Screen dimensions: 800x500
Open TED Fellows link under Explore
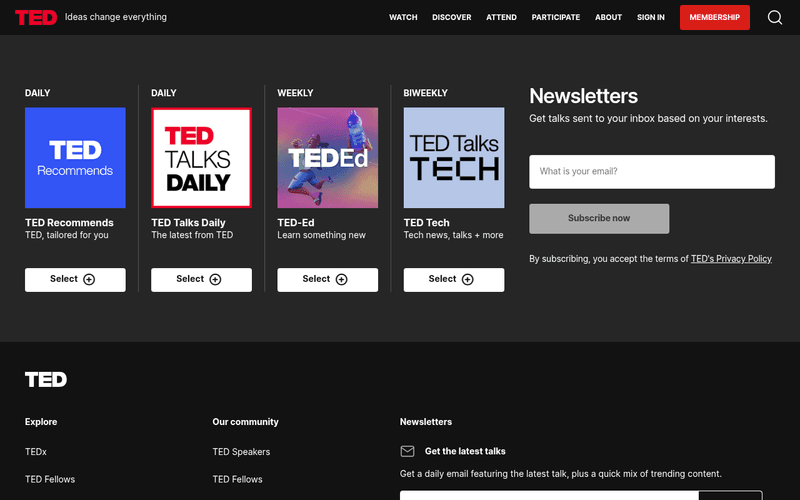[x=50, y=479]
